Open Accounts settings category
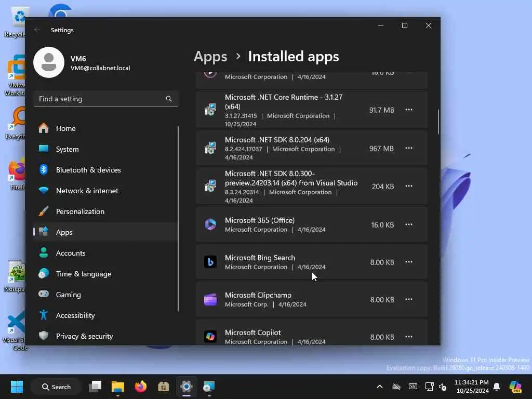This screenshot has width=532, height=399. point(105,253)
